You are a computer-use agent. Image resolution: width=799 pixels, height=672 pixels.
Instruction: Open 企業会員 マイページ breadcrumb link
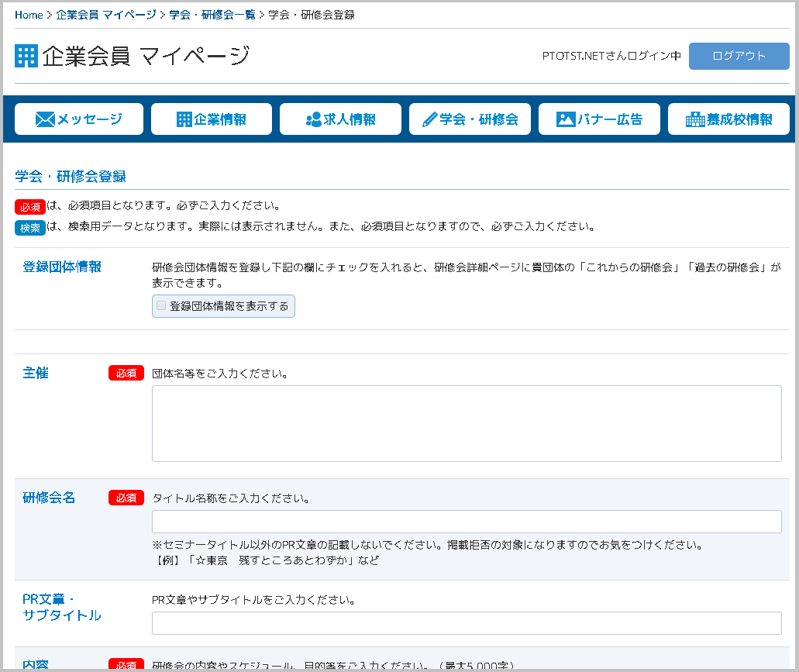tap(105, 15)
